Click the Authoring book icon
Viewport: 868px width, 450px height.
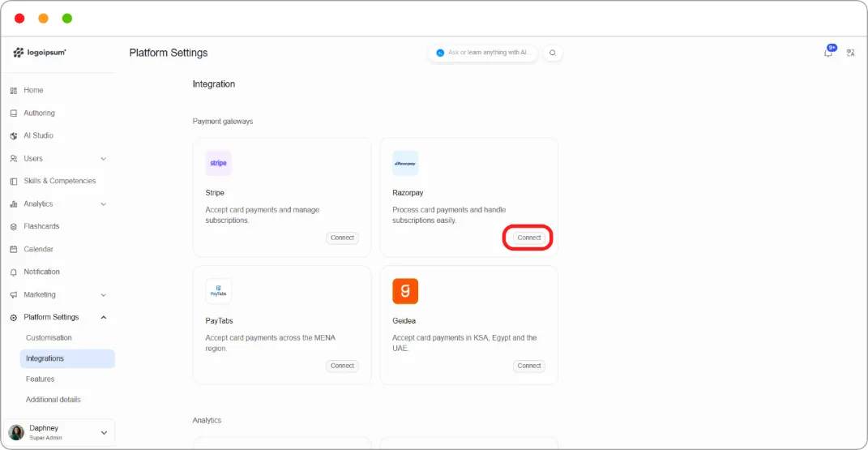pos(14,114)
